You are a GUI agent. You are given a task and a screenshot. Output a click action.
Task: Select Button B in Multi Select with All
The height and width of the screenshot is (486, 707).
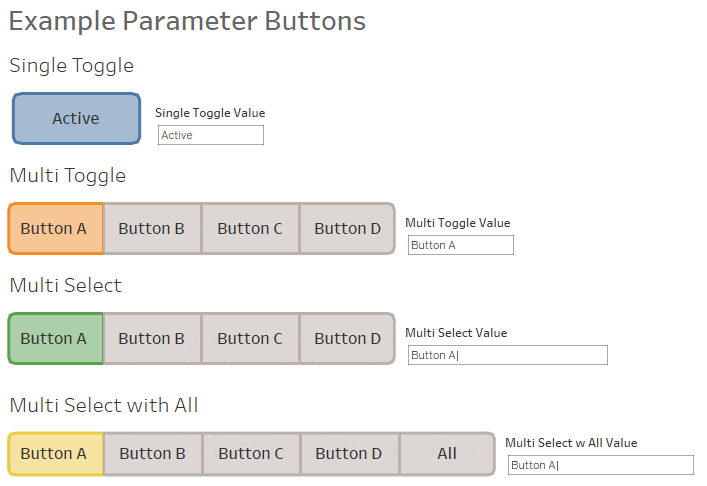coord(153,454)
